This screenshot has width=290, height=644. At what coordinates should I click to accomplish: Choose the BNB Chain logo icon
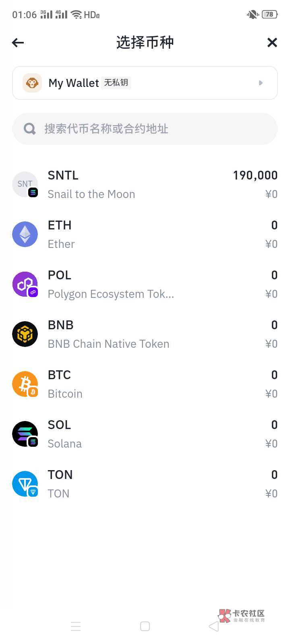click(x=25, y=334)
